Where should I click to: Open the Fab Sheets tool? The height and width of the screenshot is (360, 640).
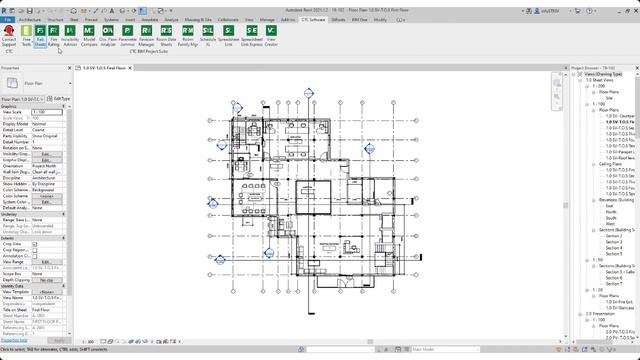(40, 36)
